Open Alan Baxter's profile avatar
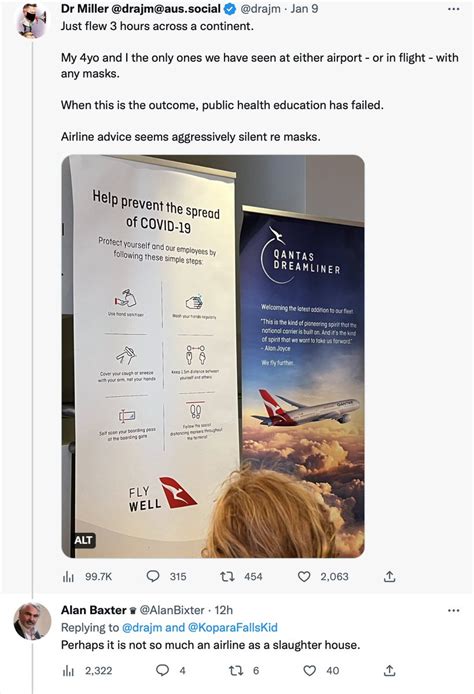474x694 pixels. 32,621
